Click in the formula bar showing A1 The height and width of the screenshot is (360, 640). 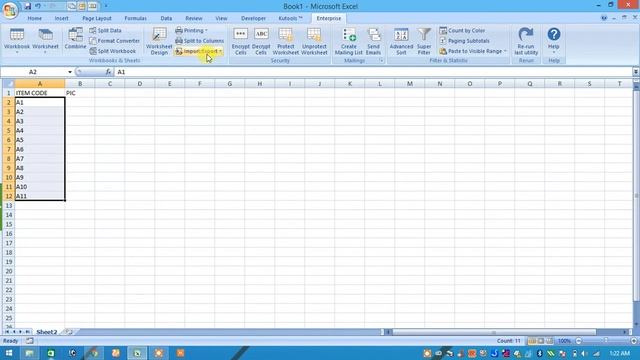click(372, 72)
